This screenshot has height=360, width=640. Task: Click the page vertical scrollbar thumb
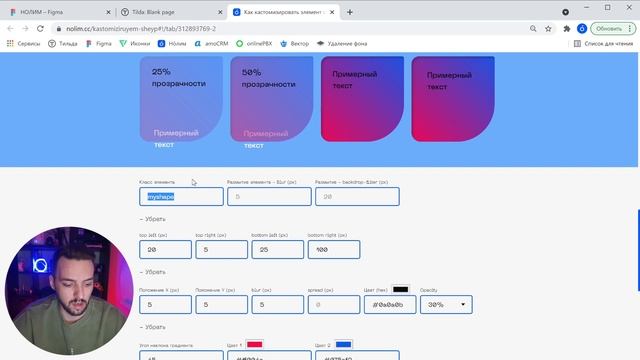click(638, 251)
